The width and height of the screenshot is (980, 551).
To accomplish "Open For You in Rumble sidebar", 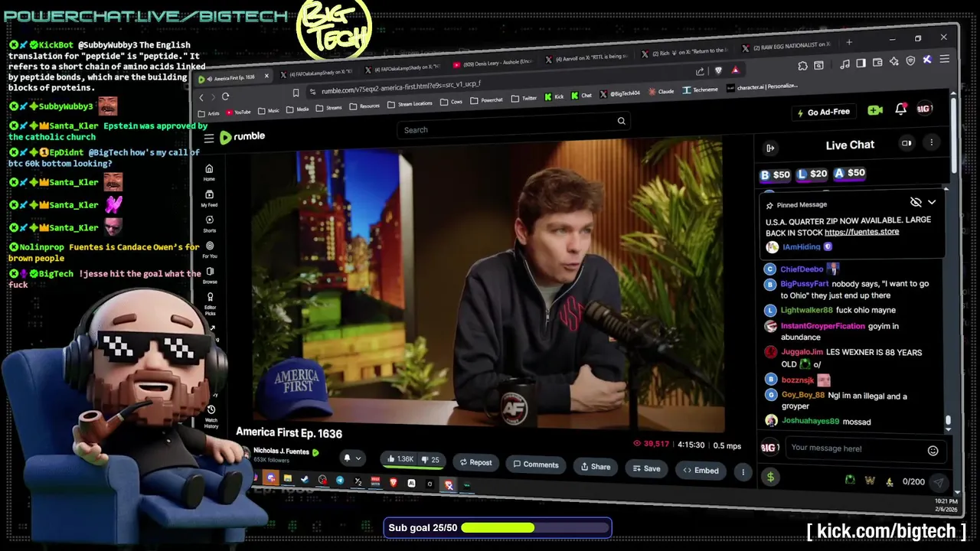I will tap(209, 249).
